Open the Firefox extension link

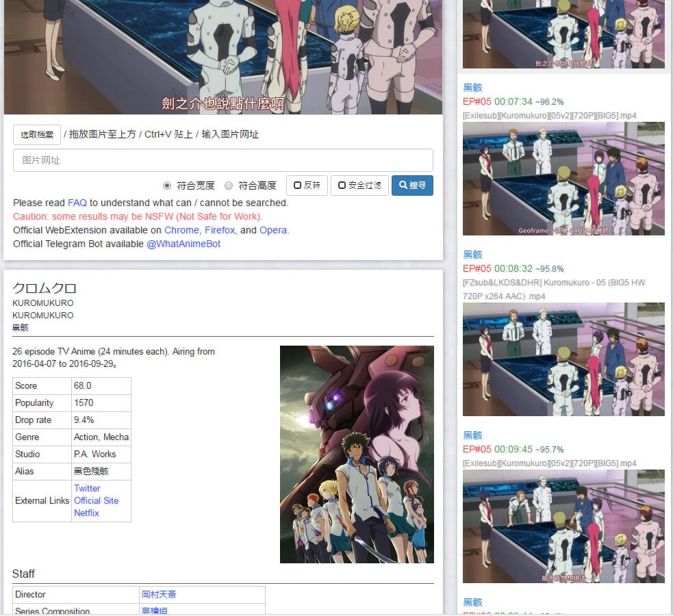[220, 231]
